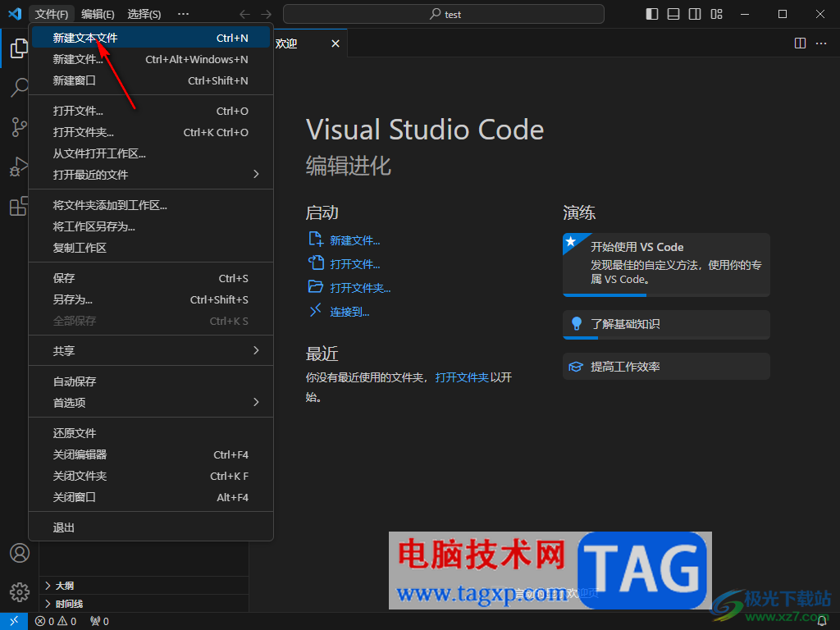The width and height of the screenshot is (840, 630).
Task: Toggle primary side bar layout icon
Action: point(652,14)
